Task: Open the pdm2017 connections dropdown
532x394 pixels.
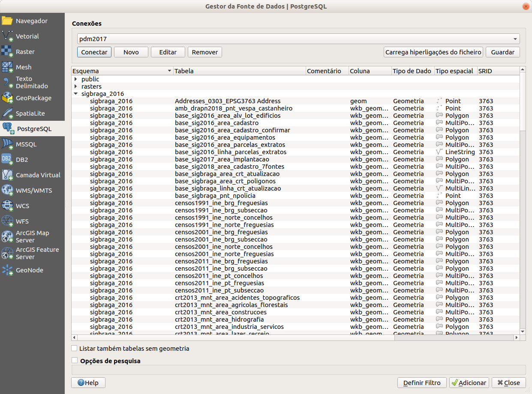Action: (x=298, y=39)
